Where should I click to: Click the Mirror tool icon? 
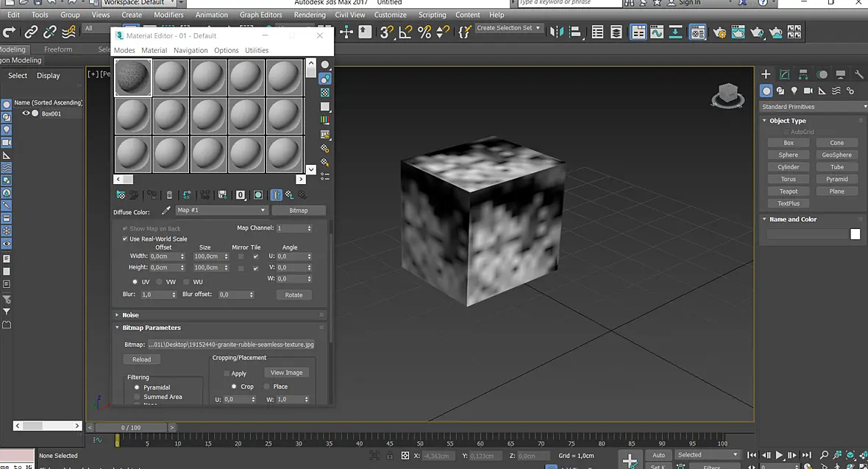click(x=556, y=32)
